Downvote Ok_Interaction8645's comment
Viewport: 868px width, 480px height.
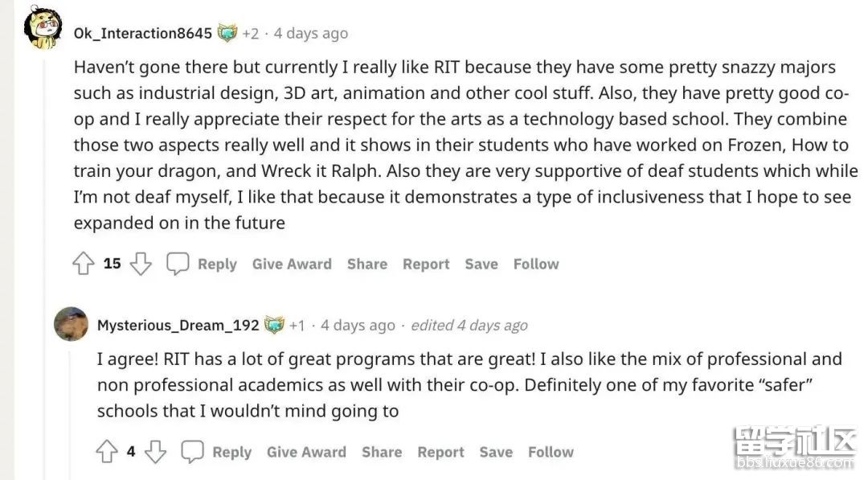[x=141, y=264]
